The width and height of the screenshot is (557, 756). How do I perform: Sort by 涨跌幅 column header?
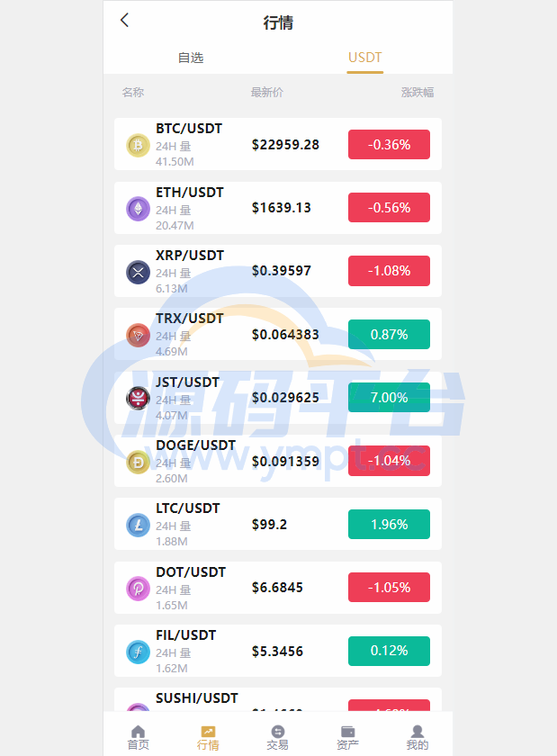pos(418,92)
